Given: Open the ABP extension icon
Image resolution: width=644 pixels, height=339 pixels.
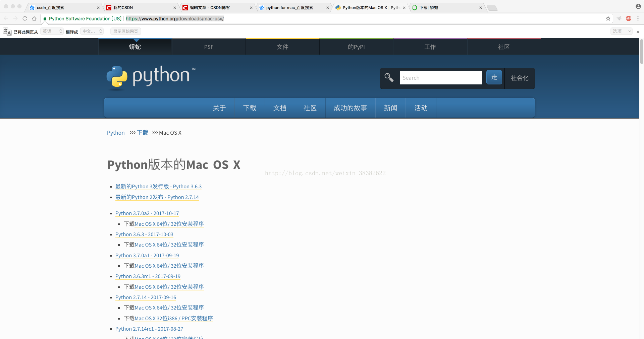Looking at the screenshot, I should coord(629,18).
